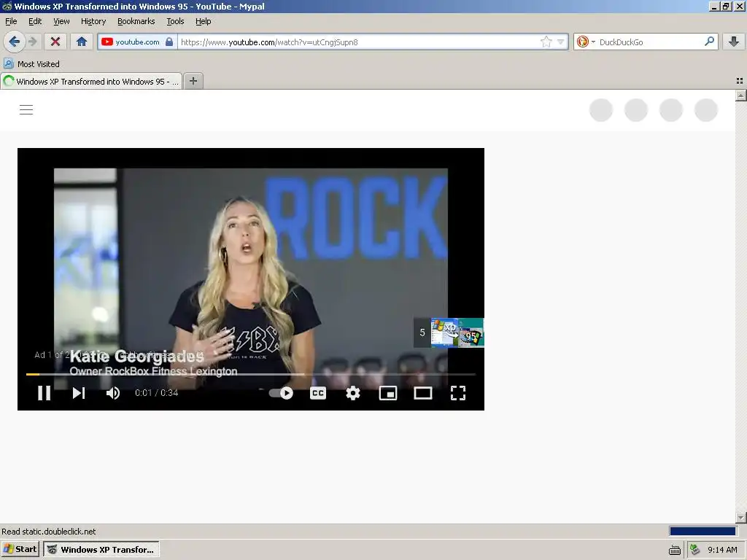Click the padlock security icon
747x560 pixels.
tap(169, 42)
